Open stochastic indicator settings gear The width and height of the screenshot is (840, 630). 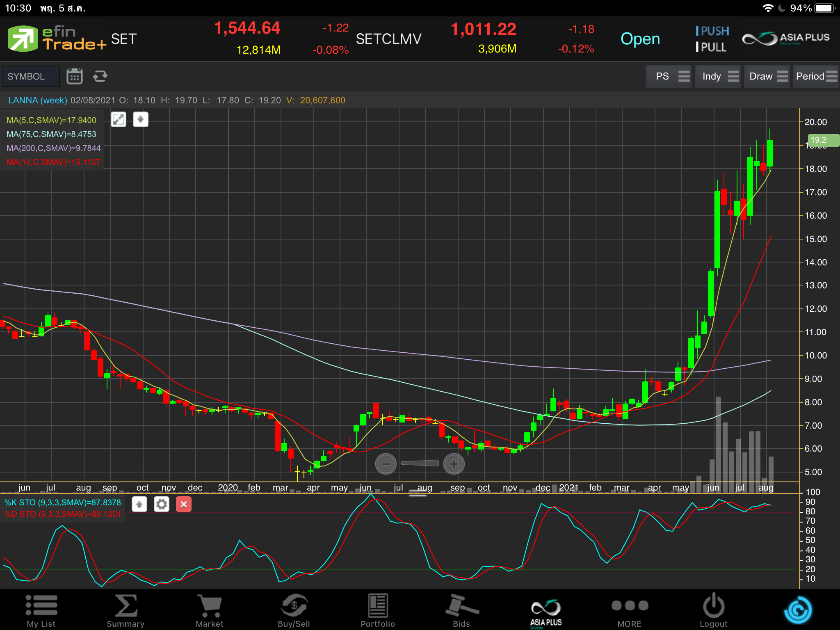point(162,504)
